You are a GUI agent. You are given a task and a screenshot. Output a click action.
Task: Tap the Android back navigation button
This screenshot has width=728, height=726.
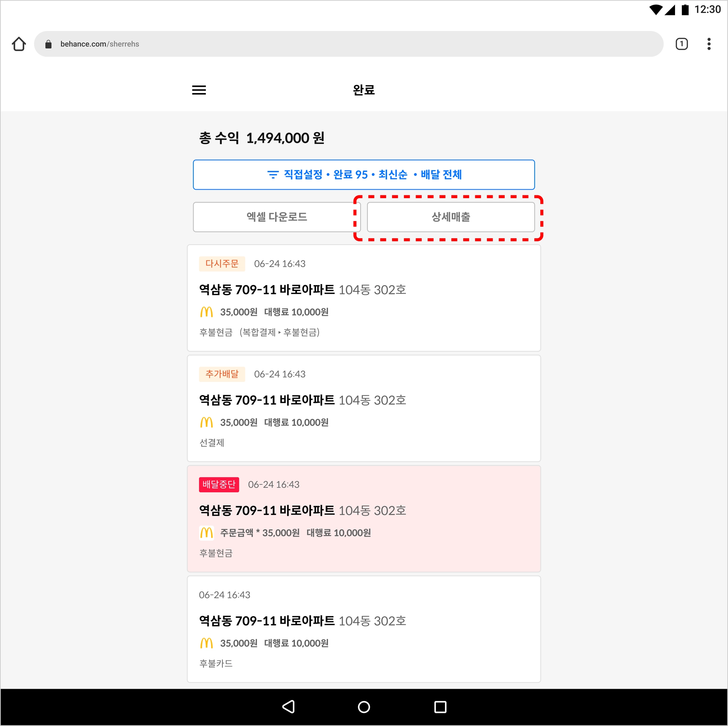click(x=288, y=707)
